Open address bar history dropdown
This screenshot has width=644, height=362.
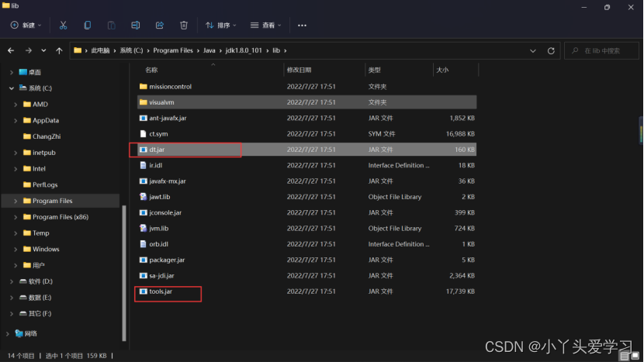[x=533, y=51]
